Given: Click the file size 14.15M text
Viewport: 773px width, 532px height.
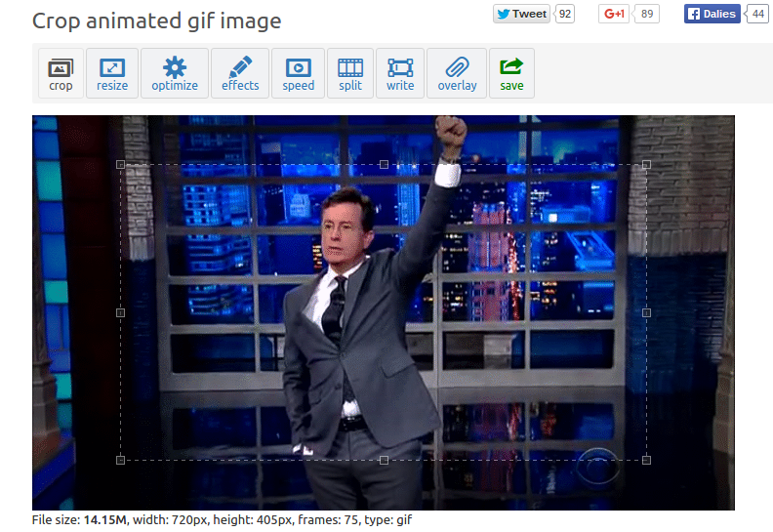Looking at the screenshot, I should [105, 519].
